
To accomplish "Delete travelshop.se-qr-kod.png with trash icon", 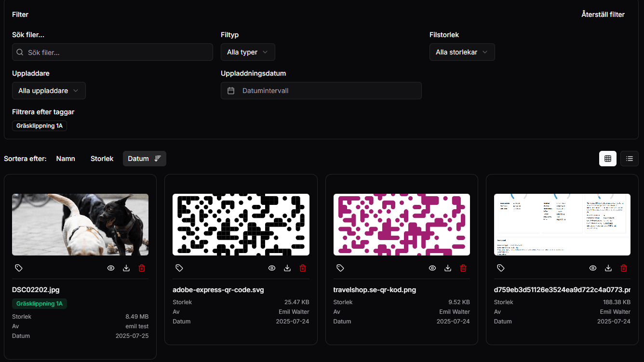I will pos(463,268).
